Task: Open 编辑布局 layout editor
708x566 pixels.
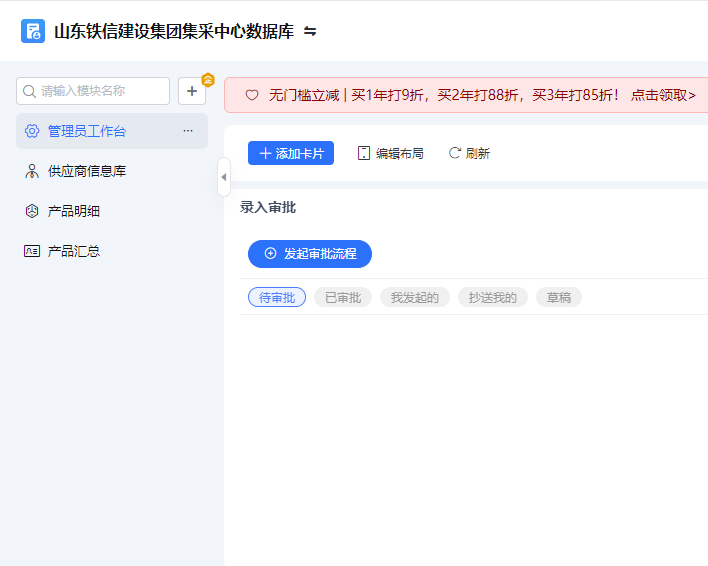Action: [x=390, y=153]
